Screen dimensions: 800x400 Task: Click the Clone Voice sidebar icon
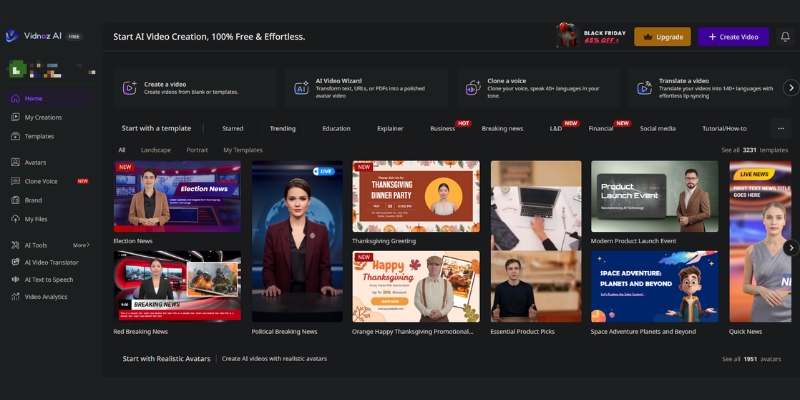(15, 181)
